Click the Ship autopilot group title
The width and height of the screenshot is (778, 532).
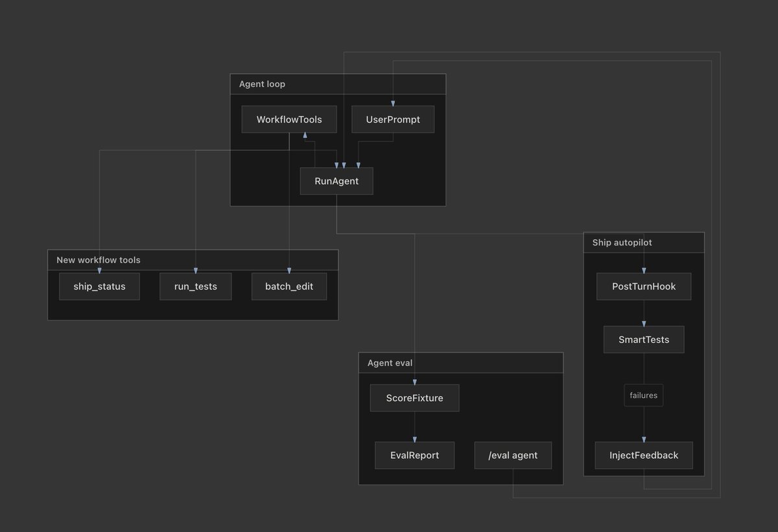(x=622, y=242)
